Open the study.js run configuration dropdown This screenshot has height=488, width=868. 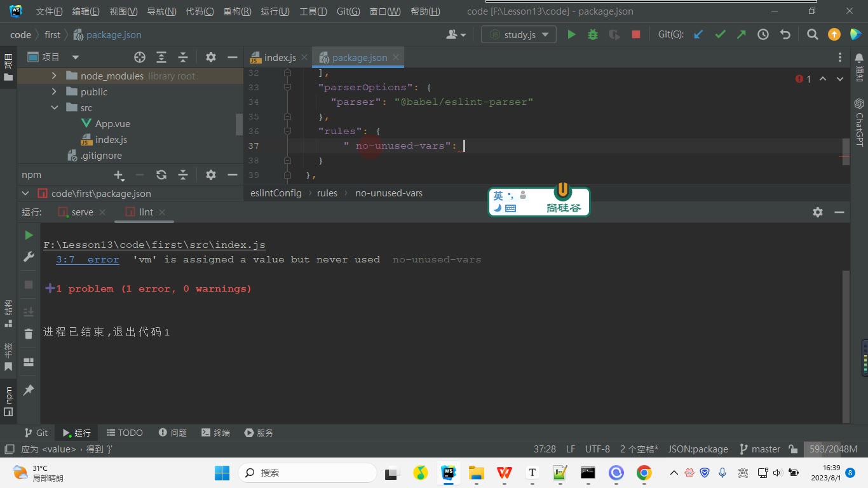[519, 34]
